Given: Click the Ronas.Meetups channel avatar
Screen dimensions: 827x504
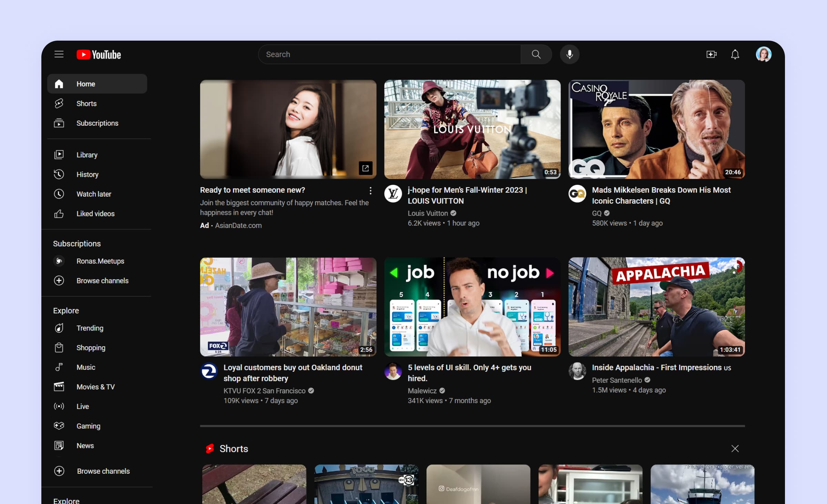Looking at the screenshot, I should tap(59, 261).
